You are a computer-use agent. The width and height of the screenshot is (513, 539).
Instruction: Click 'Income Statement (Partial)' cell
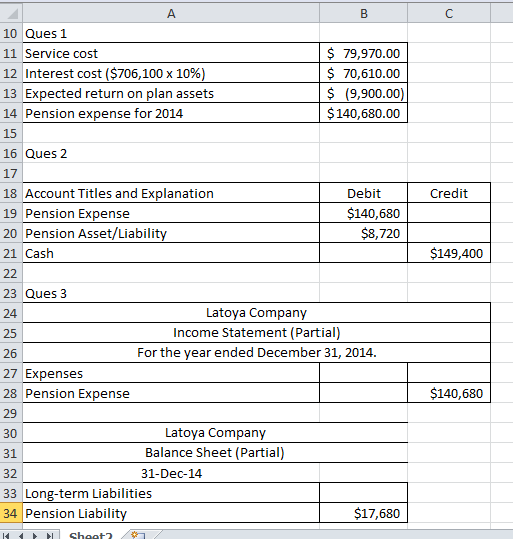[256, 333]
